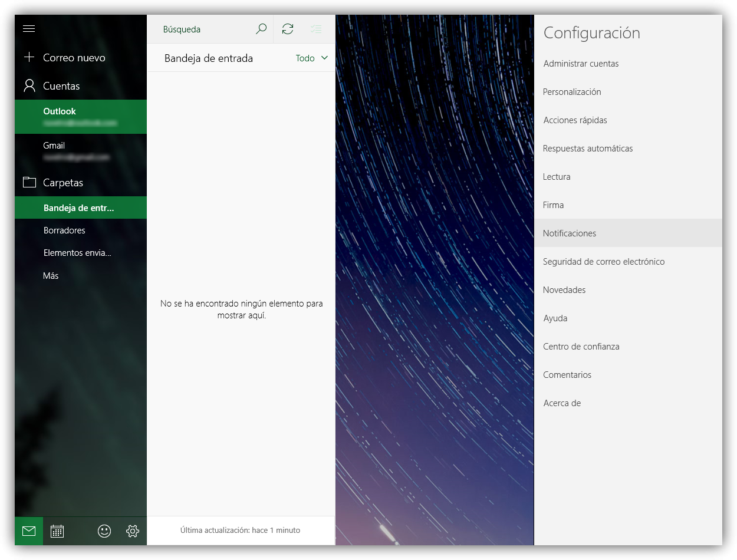Open Personalización settings
Screen dimensions: 737x560
click(628, 92)
